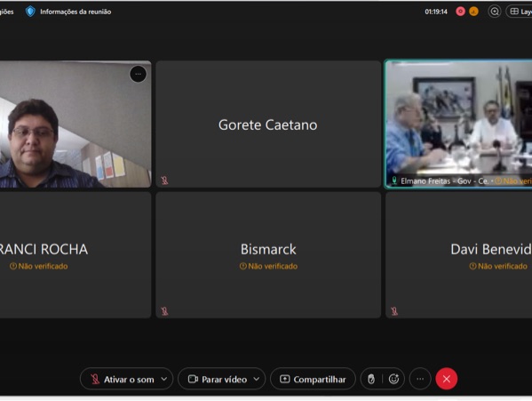Image resolution: width=532 pixels, height=401 pixels.
Task: Select Elmano Freitas video thumbnail
Action: coord(458,124)
